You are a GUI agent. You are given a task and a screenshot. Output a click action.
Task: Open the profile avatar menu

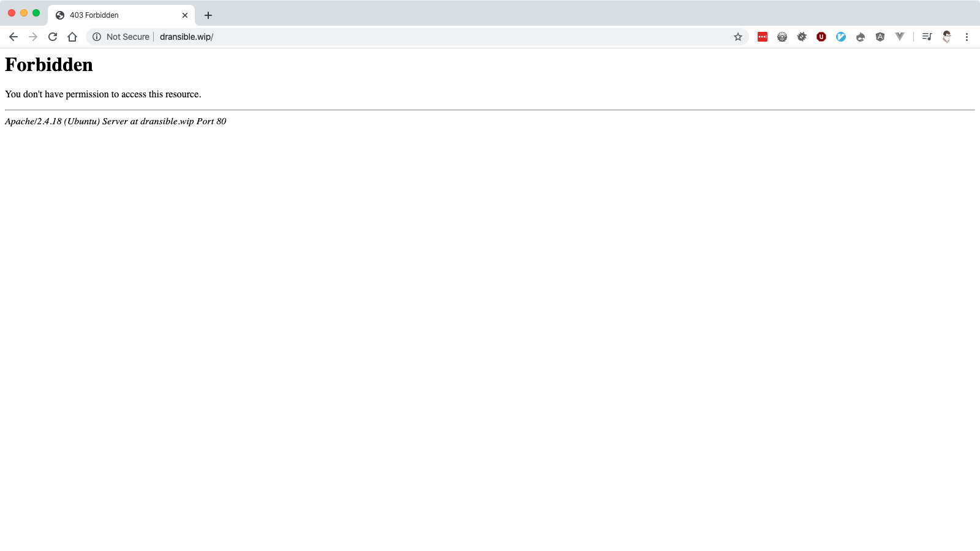(x=947, y=37)
